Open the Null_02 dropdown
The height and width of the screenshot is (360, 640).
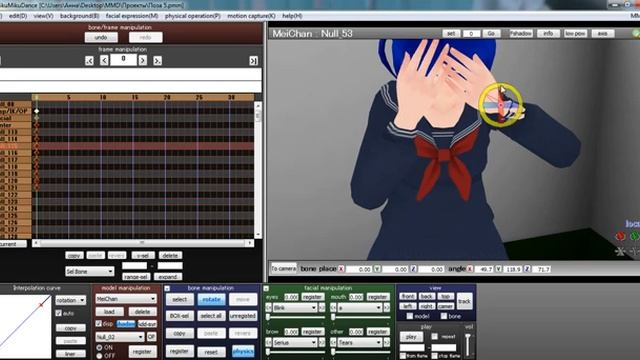pyautogui.click(x=120, y=337)
